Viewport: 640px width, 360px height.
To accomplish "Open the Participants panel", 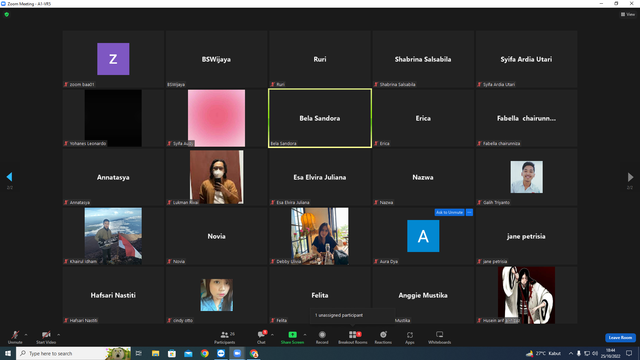I will [224, 337].
